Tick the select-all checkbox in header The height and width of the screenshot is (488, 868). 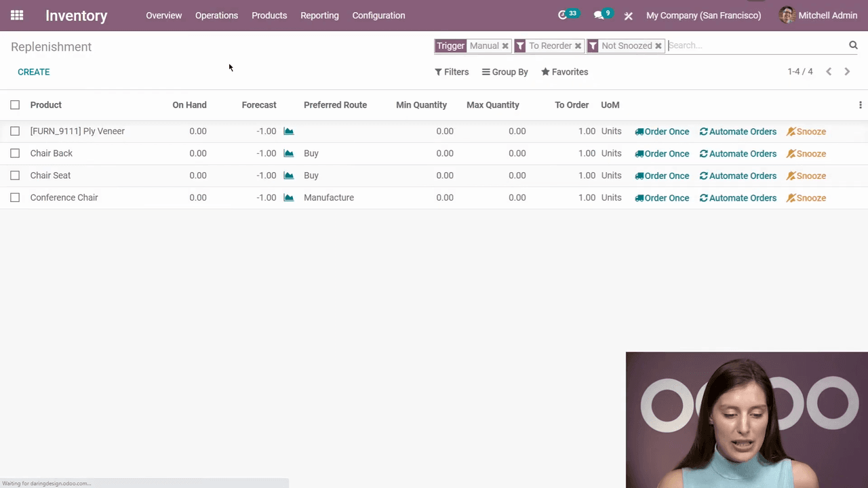[x=15, y=105]
